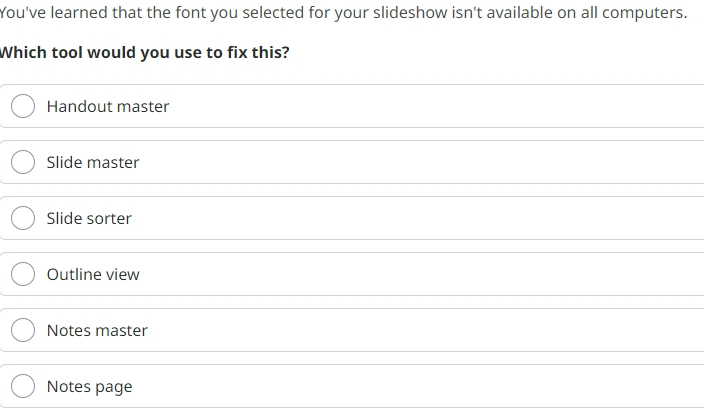Pick the Outline view radio button

click(23, 274)
